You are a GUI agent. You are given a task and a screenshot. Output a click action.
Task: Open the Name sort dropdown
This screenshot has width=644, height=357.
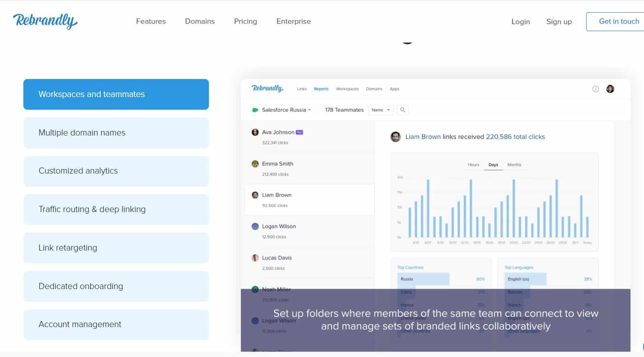381,110
